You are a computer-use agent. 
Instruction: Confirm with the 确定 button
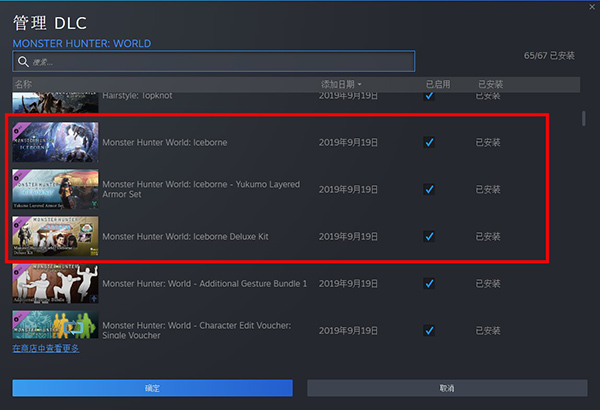(x=152, y=388)
